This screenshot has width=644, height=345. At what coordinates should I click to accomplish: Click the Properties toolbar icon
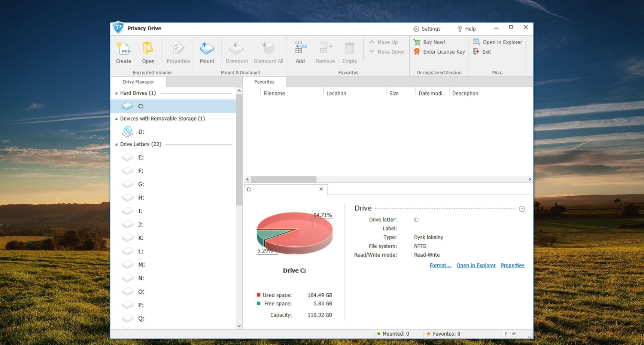(178, 53)
